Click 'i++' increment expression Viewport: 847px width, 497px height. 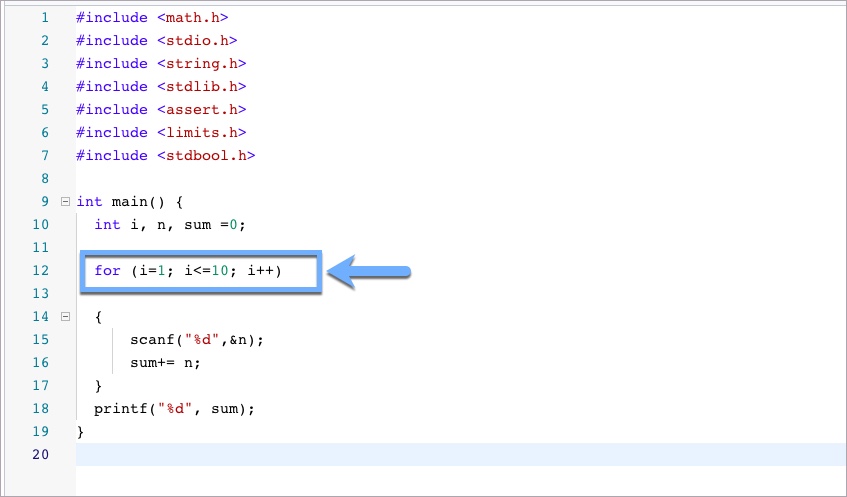pyautogui.click(x=260, y=271)
